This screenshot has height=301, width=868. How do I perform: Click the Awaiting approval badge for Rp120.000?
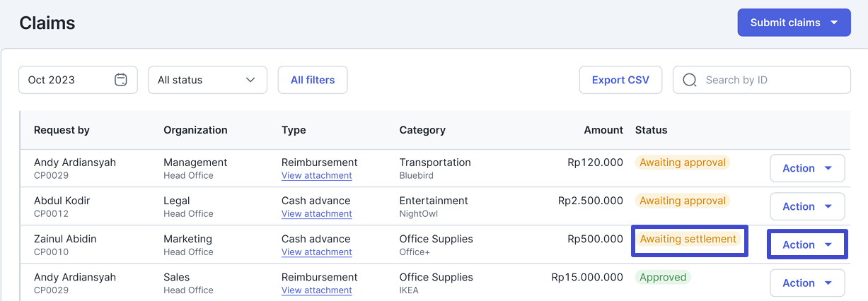[683, 163]
